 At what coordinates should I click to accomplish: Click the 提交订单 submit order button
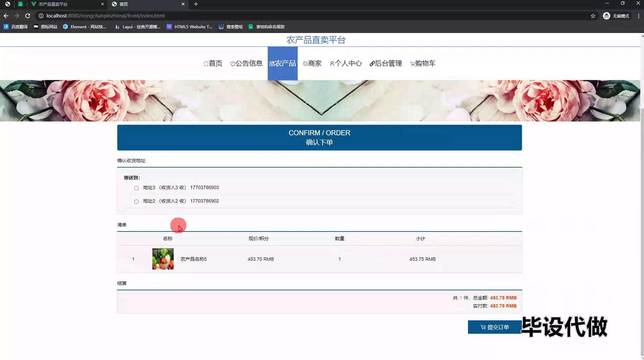(494, 327)
